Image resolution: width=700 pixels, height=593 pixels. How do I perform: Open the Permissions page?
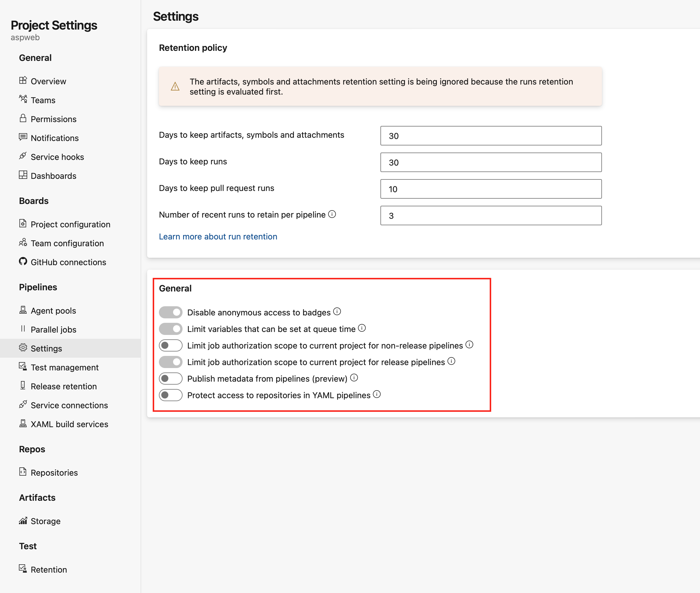point(53,119)
